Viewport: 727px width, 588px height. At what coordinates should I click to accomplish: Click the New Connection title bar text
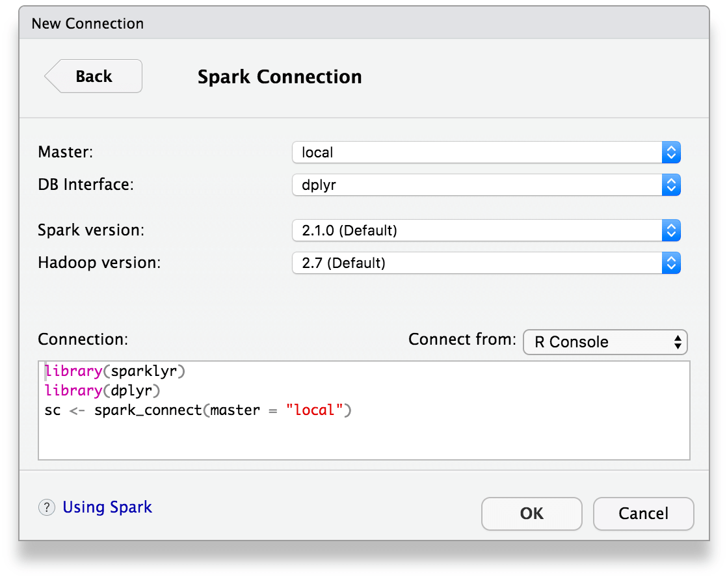[86, 23]
